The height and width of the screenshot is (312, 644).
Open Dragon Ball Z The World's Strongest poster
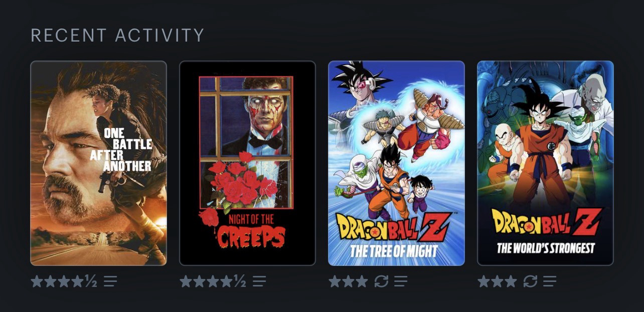(x=545, y=163)
